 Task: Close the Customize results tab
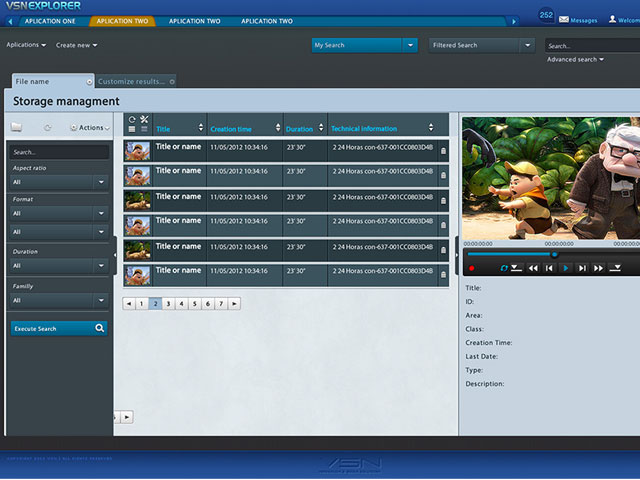click(172, 82)
